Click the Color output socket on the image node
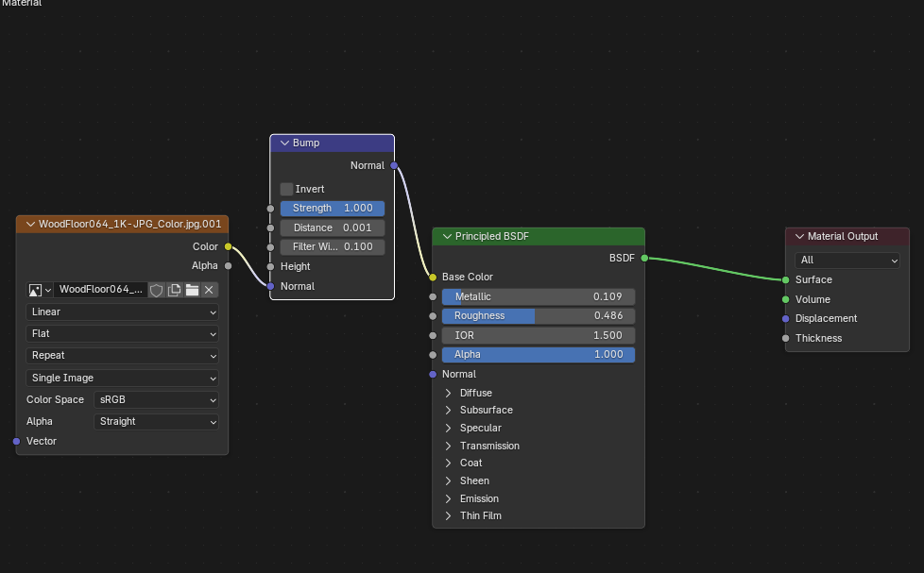 click(x=228, y=246)
